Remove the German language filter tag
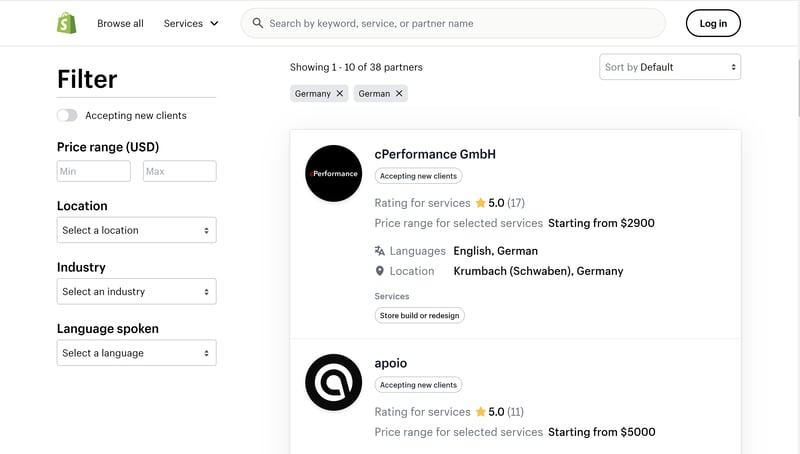 pyautogui.click(x=399, y=93)
